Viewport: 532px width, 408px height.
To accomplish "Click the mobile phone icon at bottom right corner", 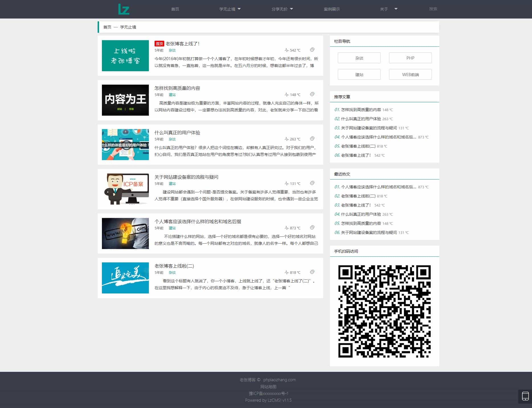I will tap(525, 395).
